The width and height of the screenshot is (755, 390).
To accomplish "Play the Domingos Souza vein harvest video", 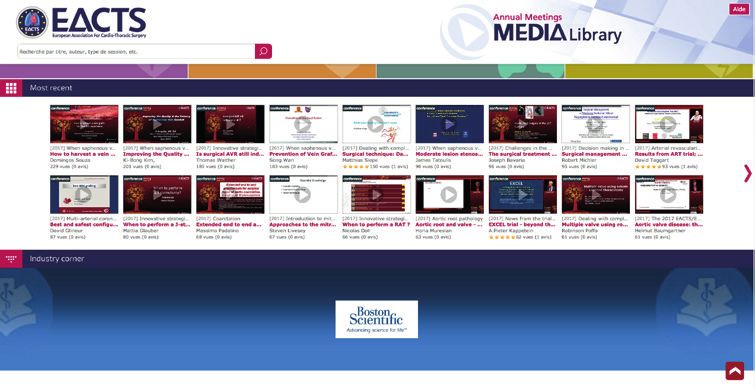I will point(84,124).
